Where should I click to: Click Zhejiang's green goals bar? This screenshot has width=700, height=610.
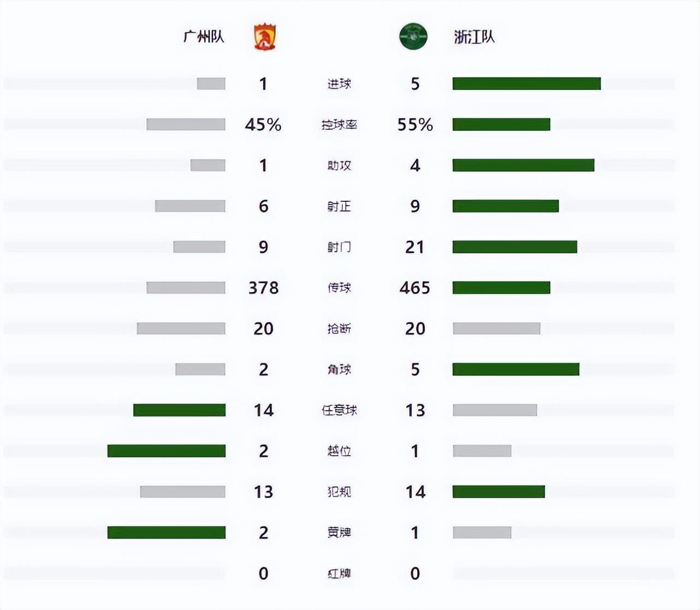pyautogui.click(x=526, y=83)
